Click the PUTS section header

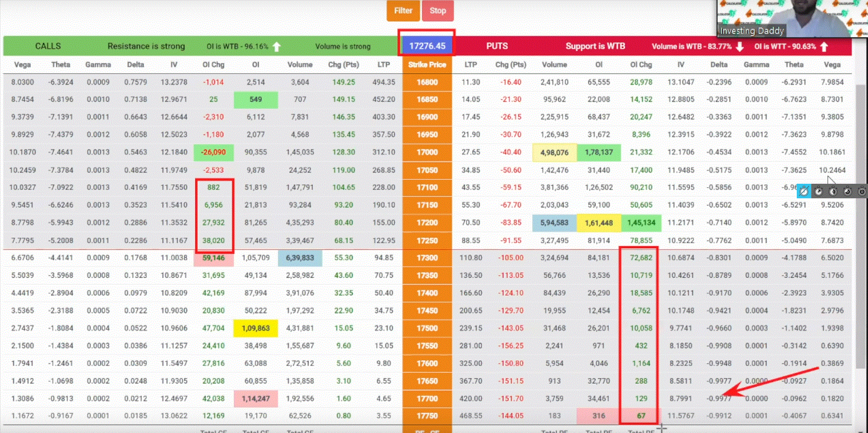pyautogui.click(x=497, y=46)
